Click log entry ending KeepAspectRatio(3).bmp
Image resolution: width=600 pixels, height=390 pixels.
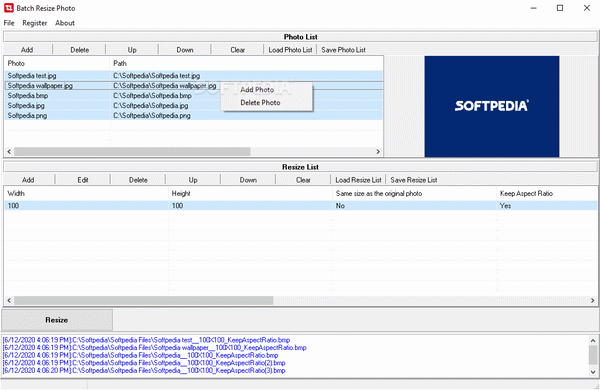point(144,370)
